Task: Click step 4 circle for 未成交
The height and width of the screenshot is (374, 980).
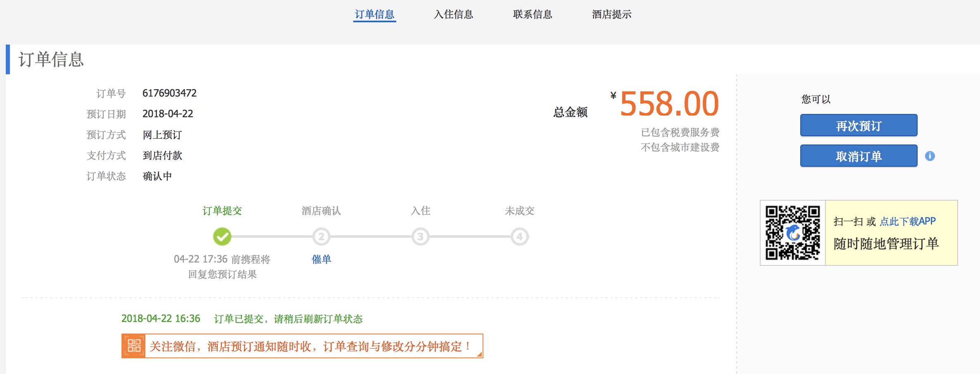Action: coord(519,237)
